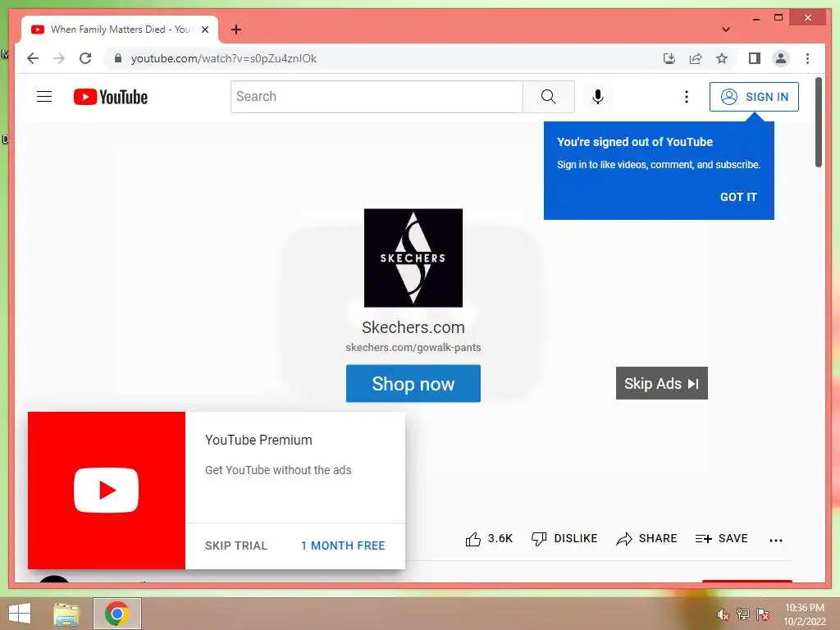Click the YouTube Premium red logo image
This screenshot has width=840, height=630.
(x=107, y=491)
